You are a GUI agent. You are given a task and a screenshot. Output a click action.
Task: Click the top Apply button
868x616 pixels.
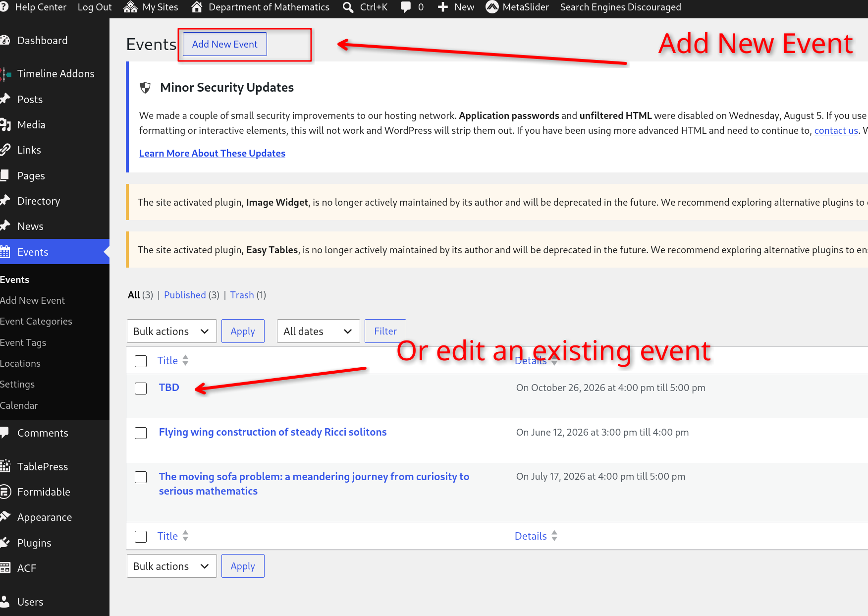(x=243, y=331)
